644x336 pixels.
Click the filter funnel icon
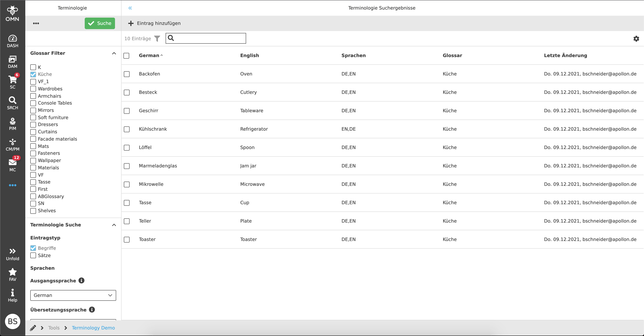point(157,39)
